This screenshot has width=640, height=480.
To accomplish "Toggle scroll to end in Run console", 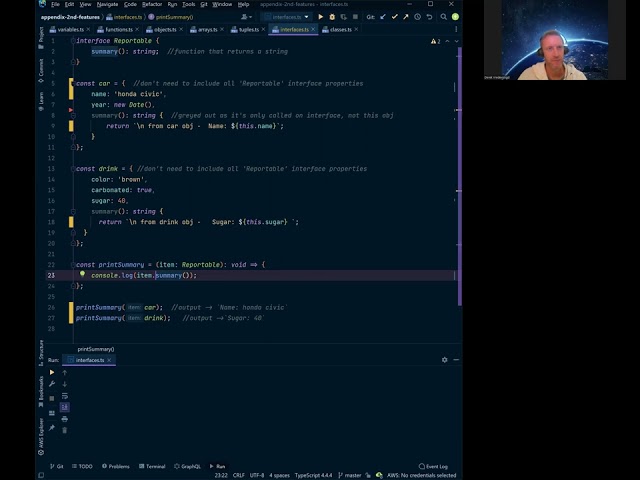I will coord(64,407).
